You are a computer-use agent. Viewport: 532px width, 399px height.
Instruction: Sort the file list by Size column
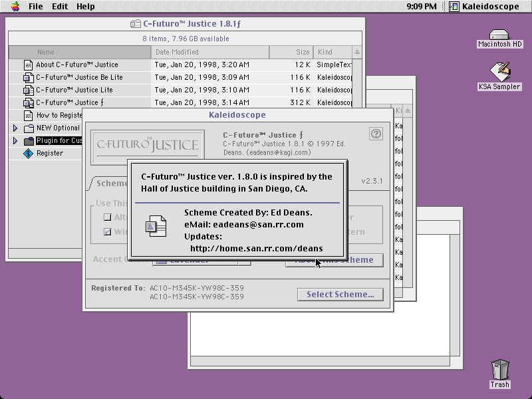pyautogui.click(x=291, y=52)
